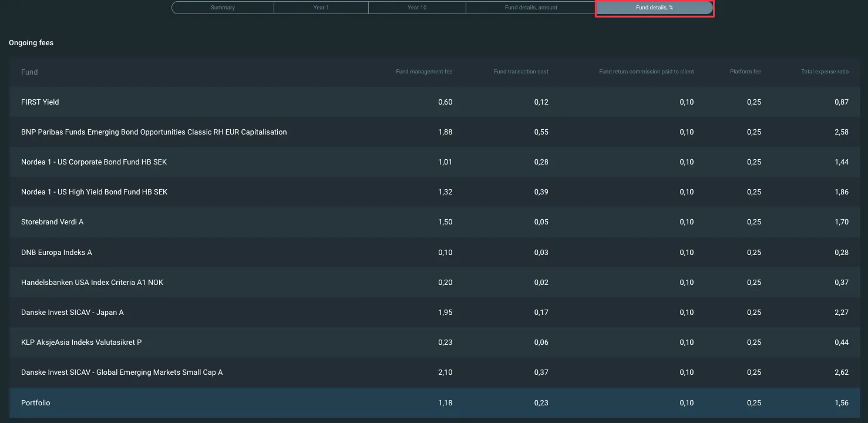Click Storebrand Verdi A management fee 1,50
Image resolution: width=868 pixels, height=423 pixels.
[445, 222]
